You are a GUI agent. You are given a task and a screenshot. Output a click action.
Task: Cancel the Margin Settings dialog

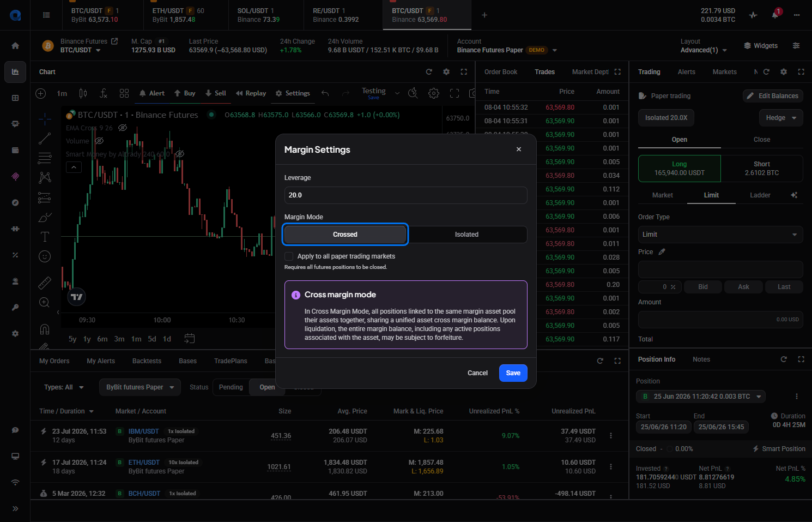(x=477, y=373)
